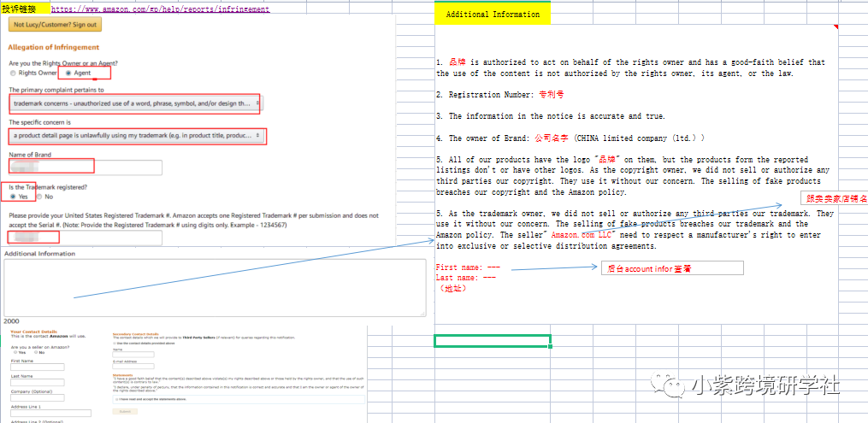Select Yes for seller on Amazon
This screenshot has width=868, height=423.
click(x=15, y=352)
